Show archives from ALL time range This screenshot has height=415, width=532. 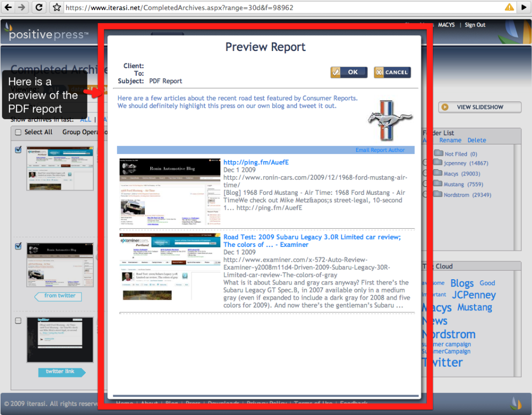pyautogui.click(x=85, y=120)
